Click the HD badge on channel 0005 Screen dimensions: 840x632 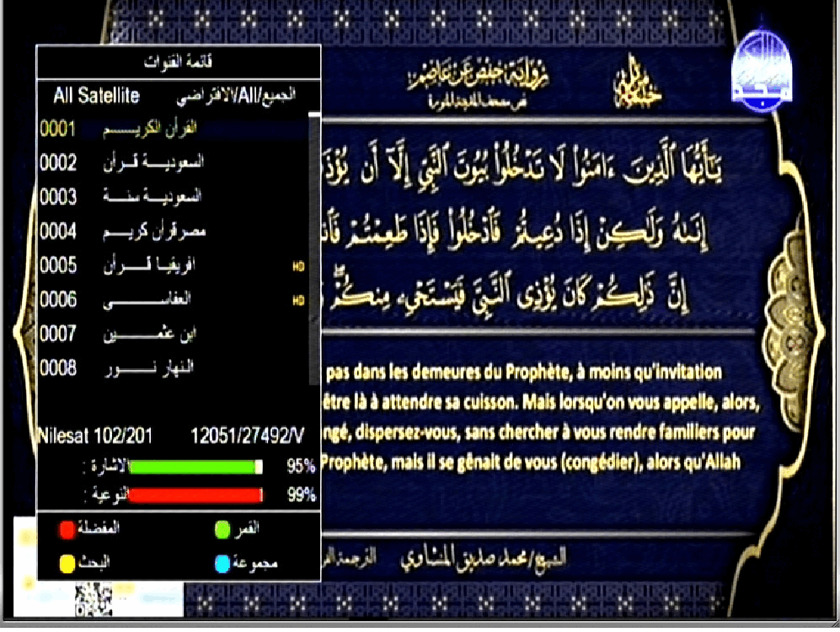(x=297, y=266)
